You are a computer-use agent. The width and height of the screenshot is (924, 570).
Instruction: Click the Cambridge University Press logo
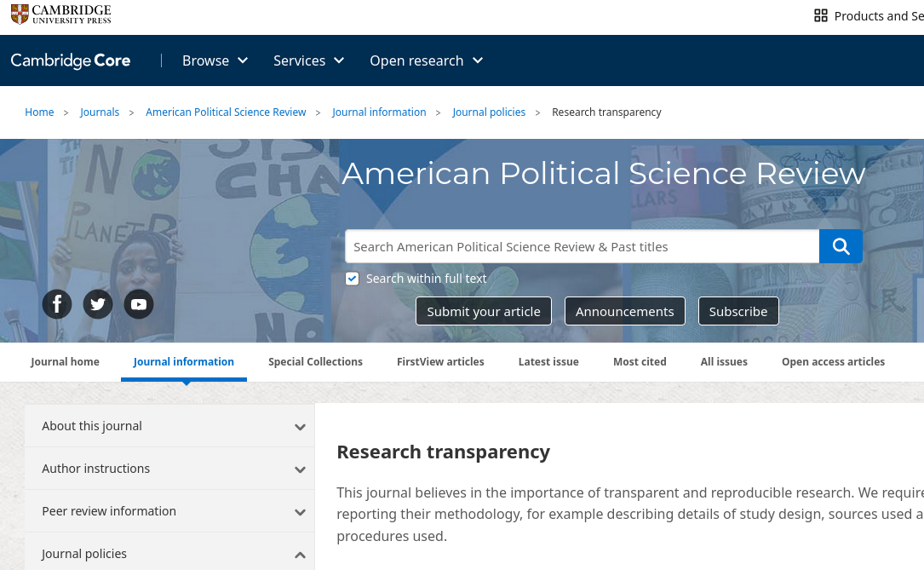coord(61,14)
